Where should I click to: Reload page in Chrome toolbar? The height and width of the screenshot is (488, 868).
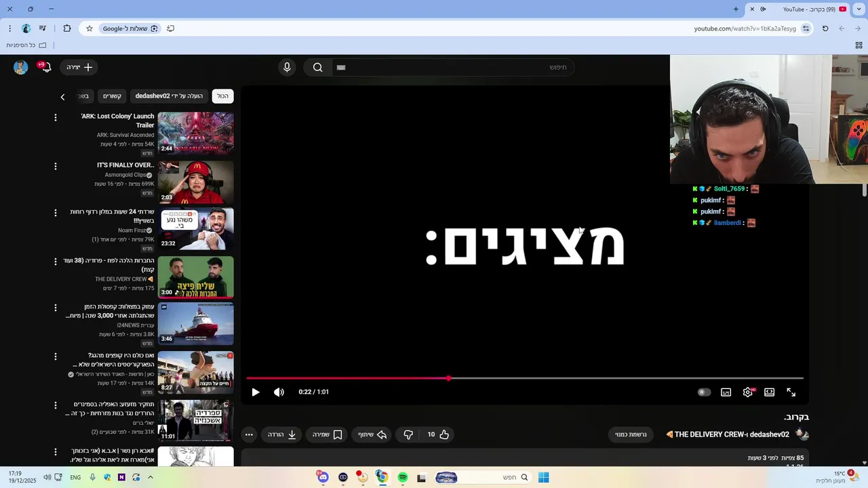(825, 28)
